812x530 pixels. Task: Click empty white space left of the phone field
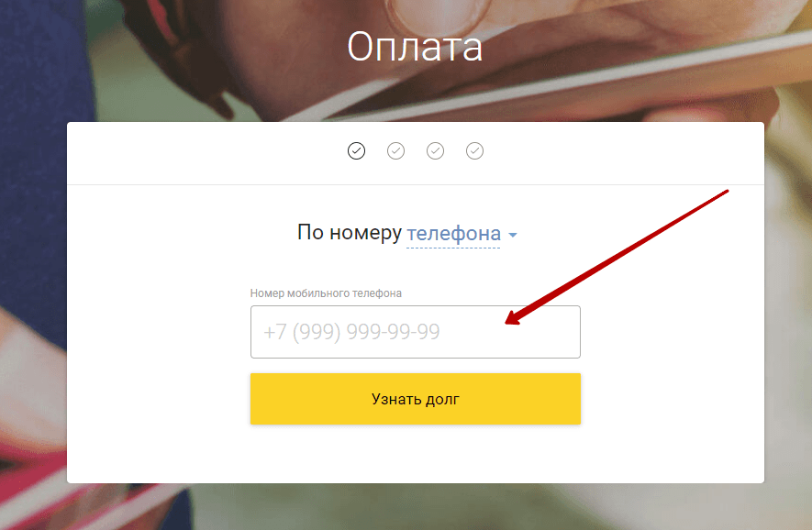[156, 332]
